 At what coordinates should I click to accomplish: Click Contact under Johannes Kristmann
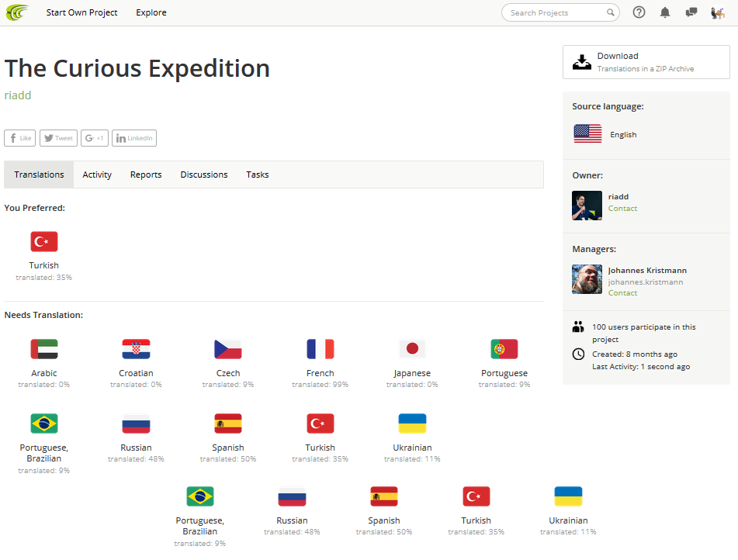[x=622, y=292]
